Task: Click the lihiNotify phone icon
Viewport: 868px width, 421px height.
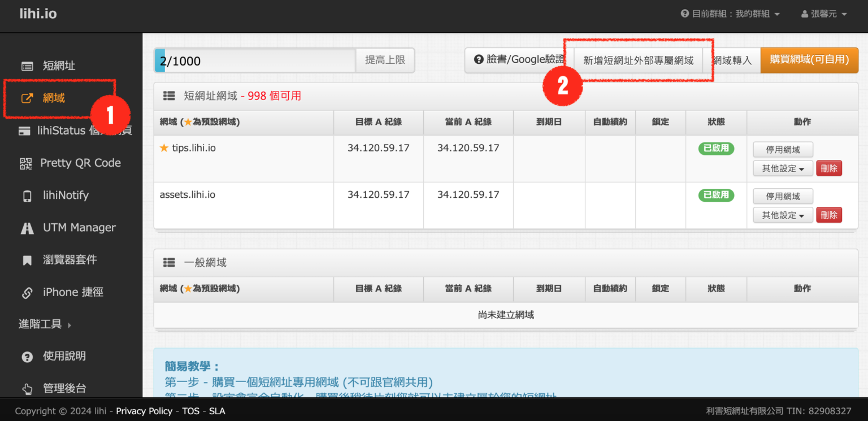Action: [27, 196]
